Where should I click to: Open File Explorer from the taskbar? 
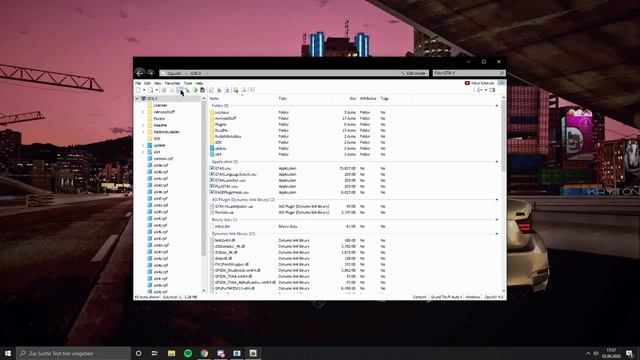click(x=171, y=353)
